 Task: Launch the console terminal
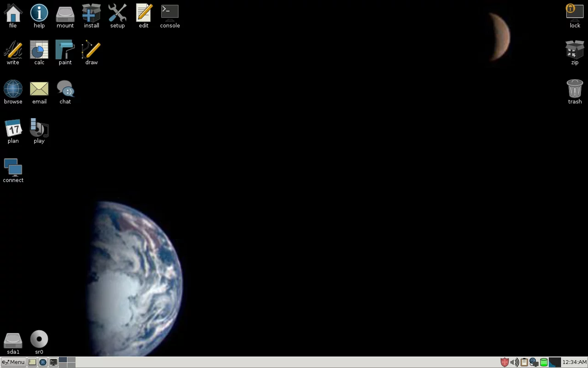click(170, 13)
